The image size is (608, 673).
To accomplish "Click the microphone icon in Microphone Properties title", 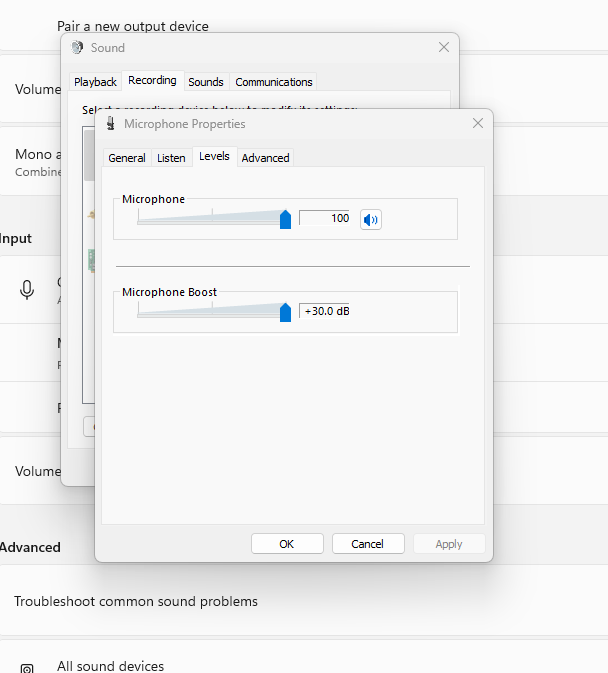I will (x=109, y=124).
